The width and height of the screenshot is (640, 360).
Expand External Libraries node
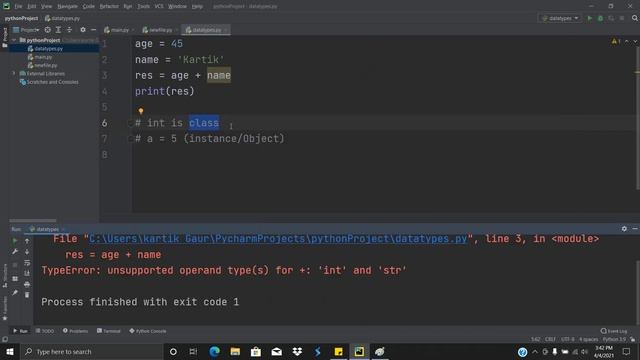pyautogui.click(x=14, y=73)
